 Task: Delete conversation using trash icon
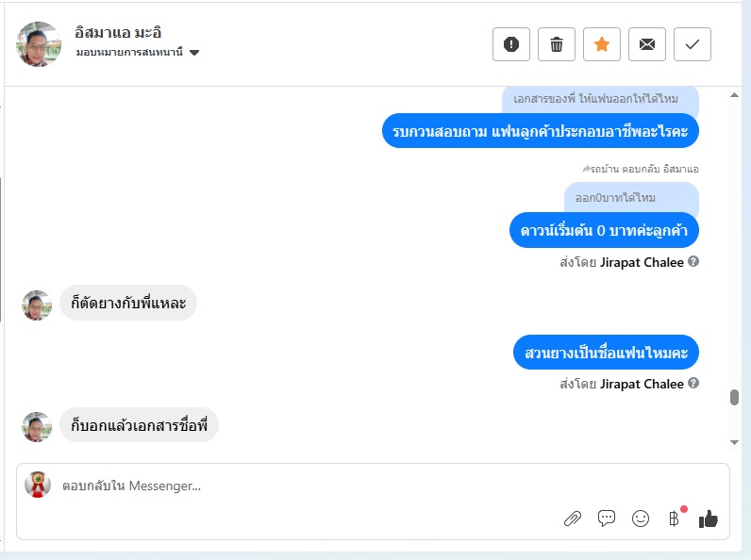557,44
